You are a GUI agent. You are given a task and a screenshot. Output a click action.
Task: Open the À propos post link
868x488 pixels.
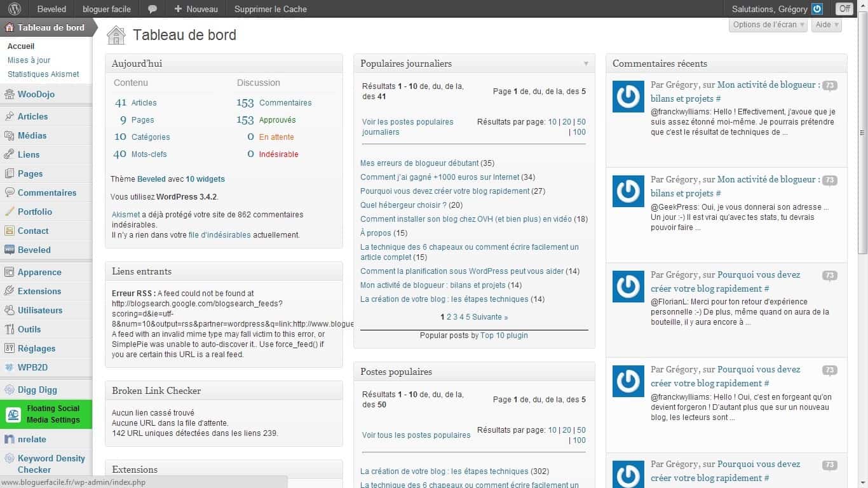tap(376, 233)
